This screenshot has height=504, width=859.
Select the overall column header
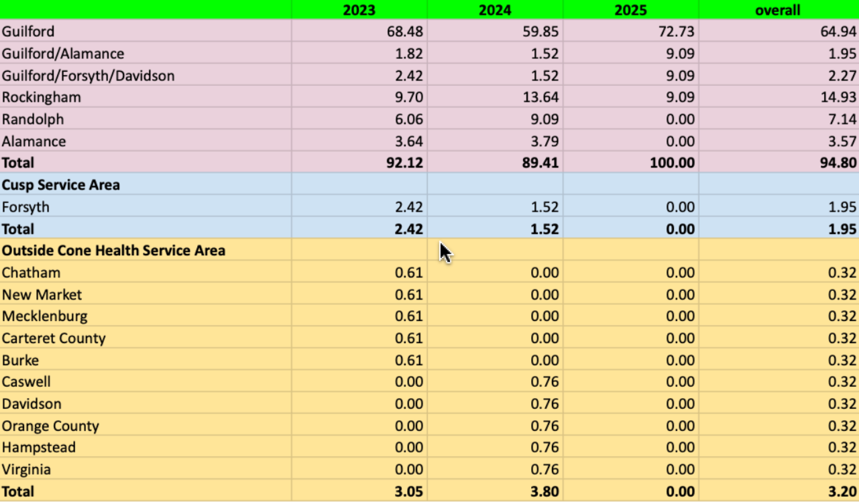click(x=778, y=10)
